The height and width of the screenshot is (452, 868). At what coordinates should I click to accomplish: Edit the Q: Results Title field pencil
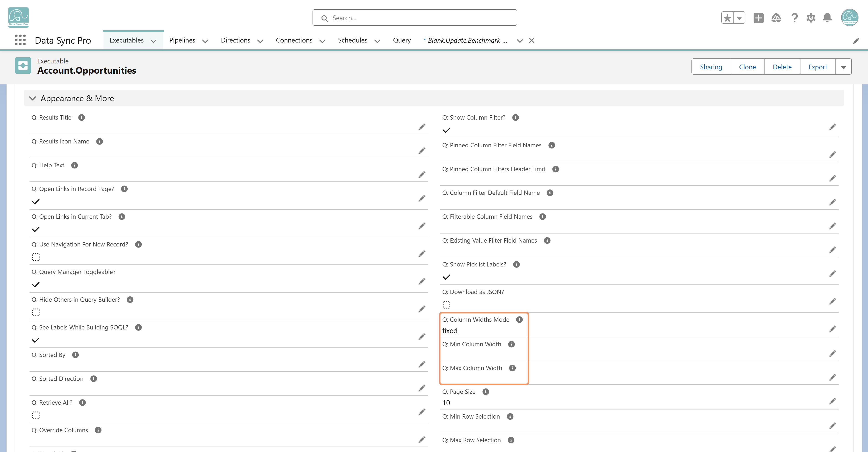click(x=422, y=127)
